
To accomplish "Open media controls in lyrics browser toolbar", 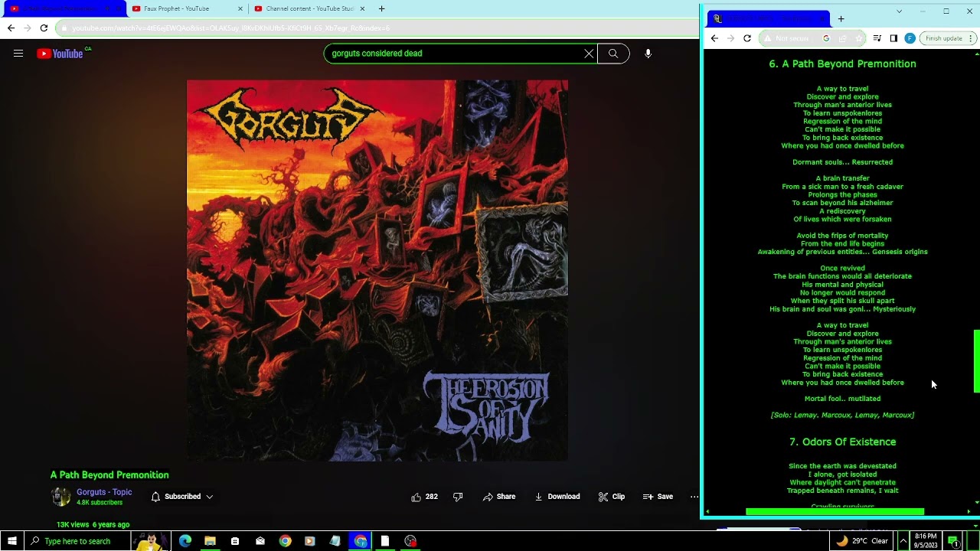I will coord(877,38).
